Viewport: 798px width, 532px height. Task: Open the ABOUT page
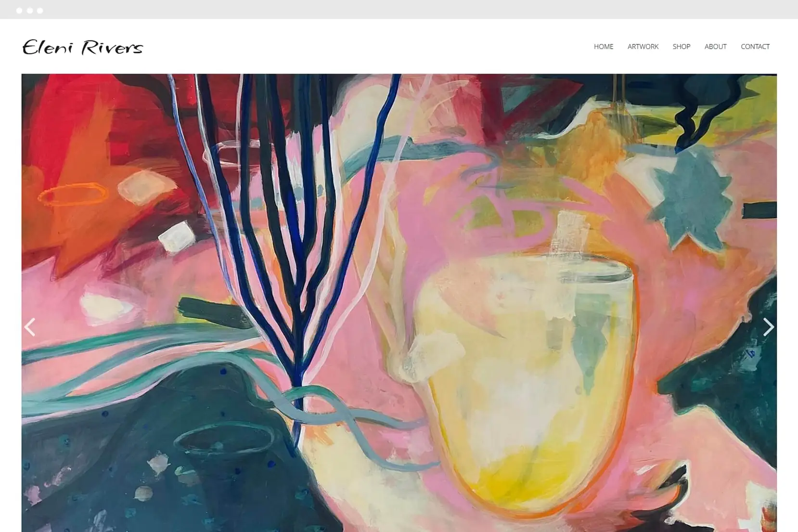click(x=716, y=47)
